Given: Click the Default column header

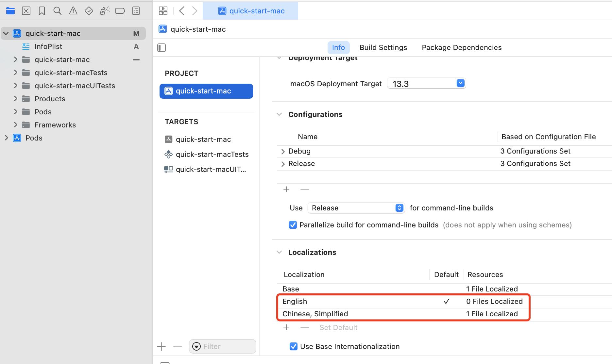Looking at the screenshot, I should click(x=446, y=274).
